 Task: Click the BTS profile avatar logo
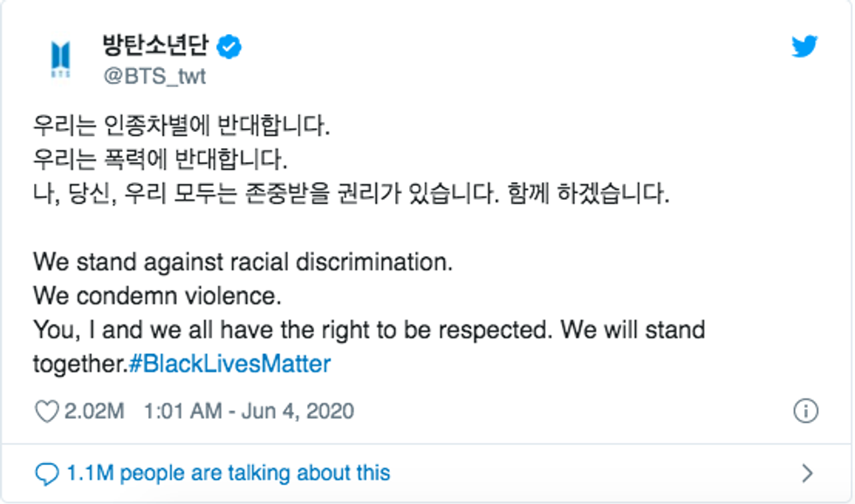(61, 60)
